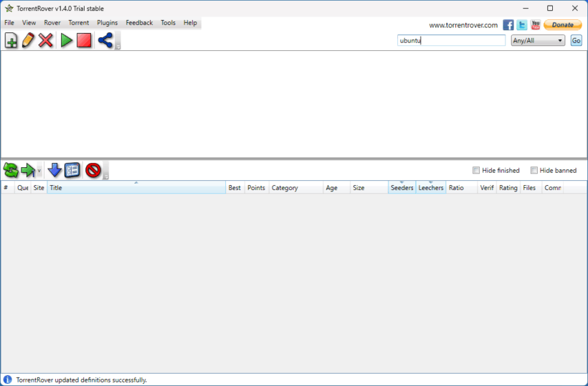The width and height of the screenshot is (588, 386).
Task: Sort by the Title column header
Action: [x=136, y=187]
